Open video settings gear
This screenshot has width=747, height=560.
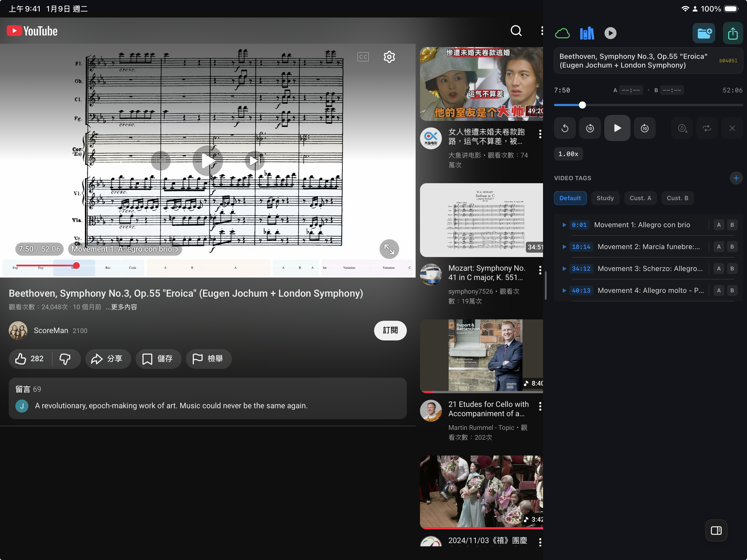tap(389, 57)
